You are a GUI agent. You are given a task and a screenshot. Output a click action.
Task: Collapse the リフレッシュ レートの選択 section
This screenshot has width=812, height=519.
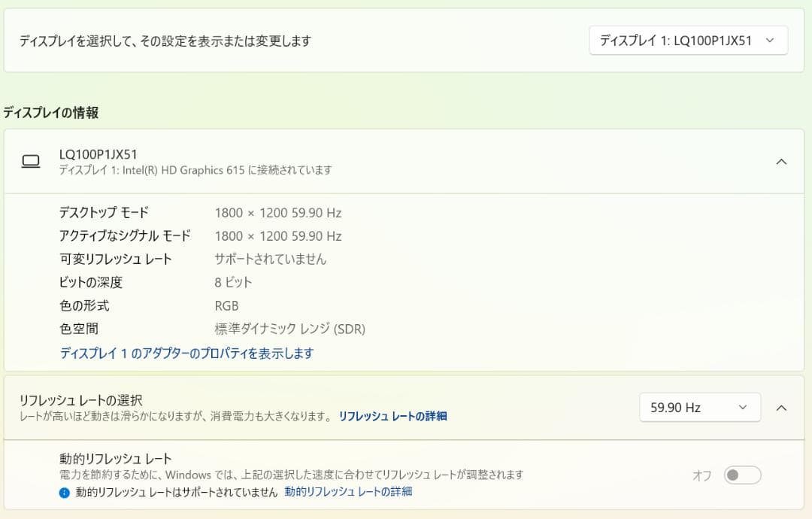coord(780,407)
